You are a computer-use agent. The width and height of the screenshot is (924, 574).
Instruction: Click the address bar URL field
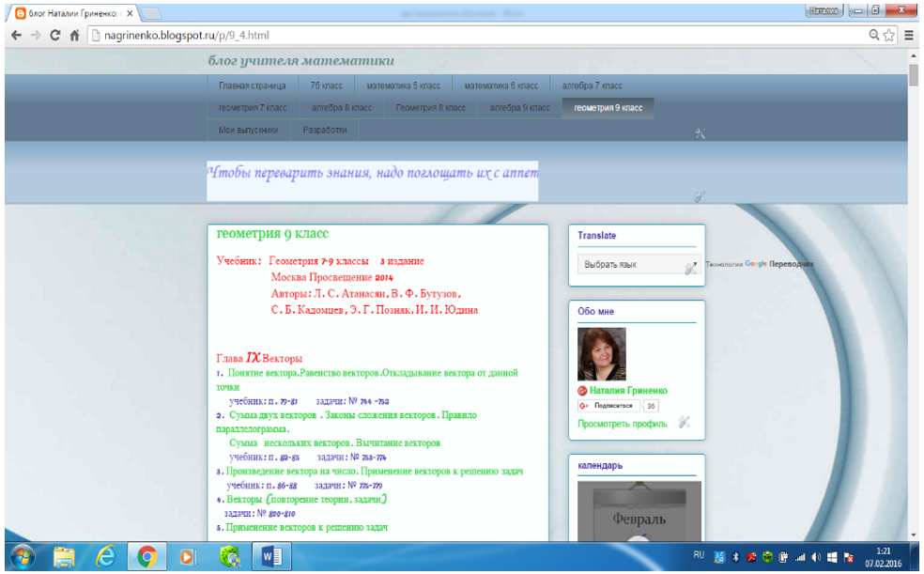click(470, 34)
